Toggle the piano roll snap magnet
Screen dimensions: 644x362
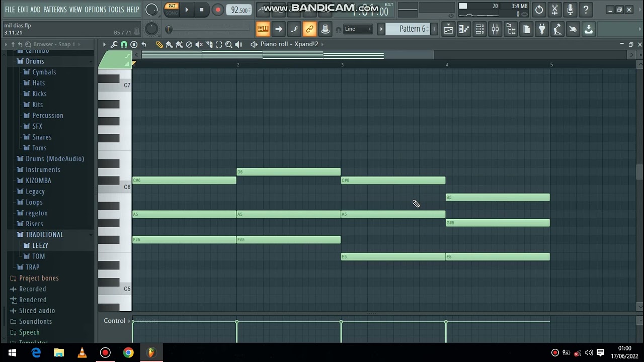click(124, 44)
